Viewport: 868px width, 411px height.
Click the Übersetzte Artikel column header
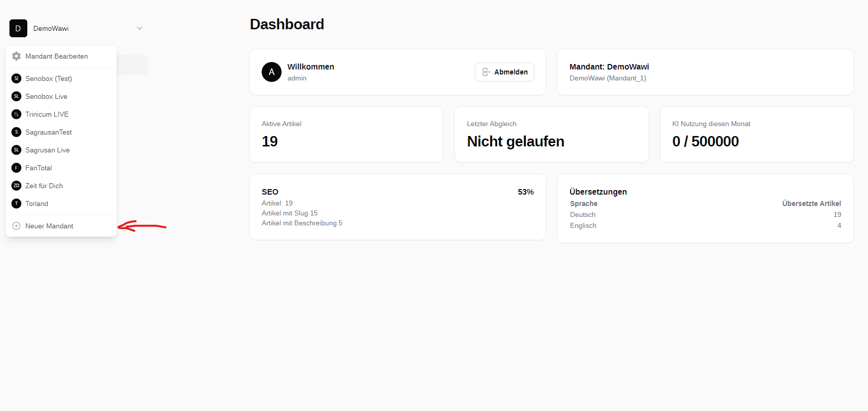(x=811, y=204)
